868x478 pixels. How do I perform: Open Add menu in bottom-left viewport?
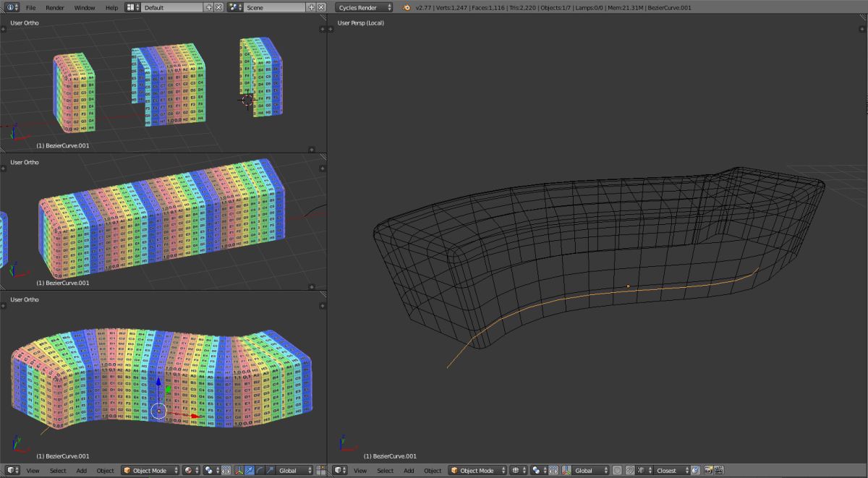(82, 471)
